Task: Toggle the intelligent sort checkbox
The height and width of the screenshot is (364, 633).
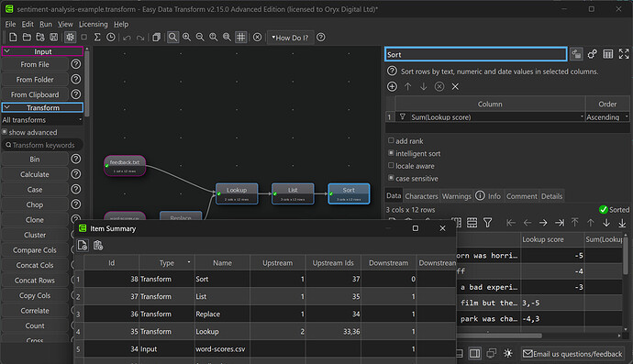Action: [391, 153]
